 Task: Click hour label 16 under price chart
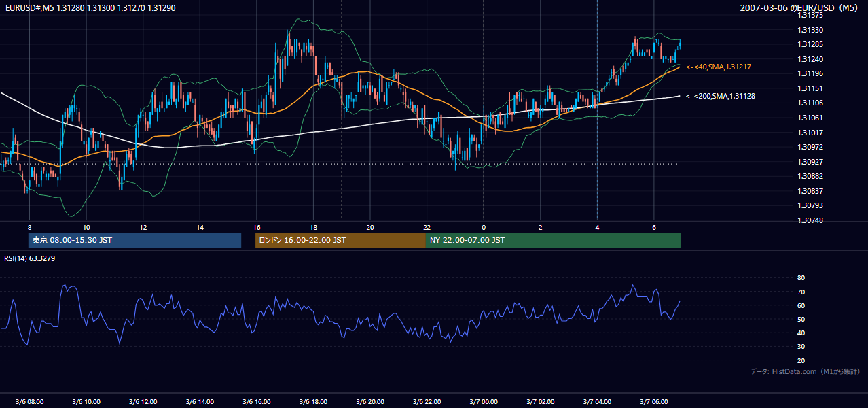(x=257, y=227)
